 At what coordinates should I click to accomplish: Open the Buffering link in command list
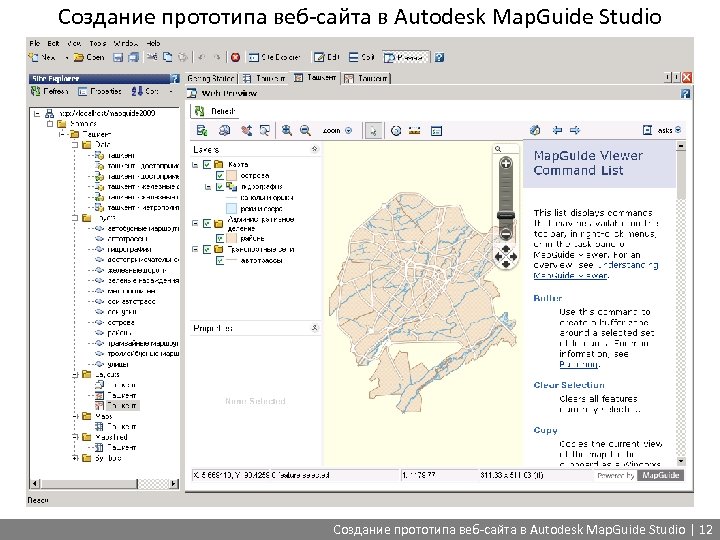[x=579, y=365]
